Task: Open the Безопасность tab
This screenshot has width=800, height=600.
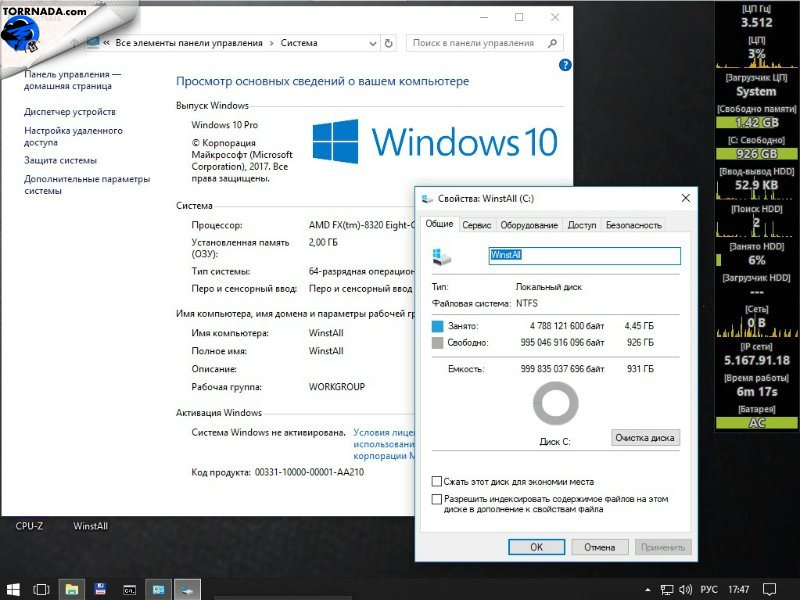Action: (634, 225)
